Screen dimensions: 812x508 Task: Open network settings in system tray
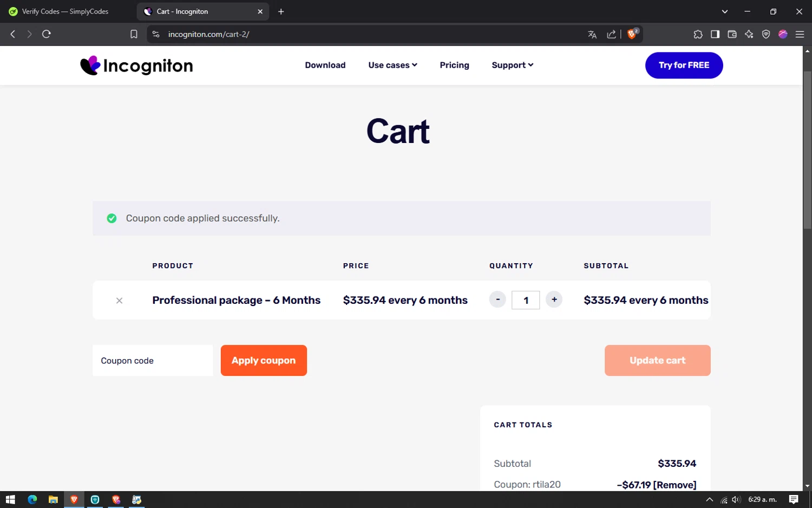click(724, 500)
